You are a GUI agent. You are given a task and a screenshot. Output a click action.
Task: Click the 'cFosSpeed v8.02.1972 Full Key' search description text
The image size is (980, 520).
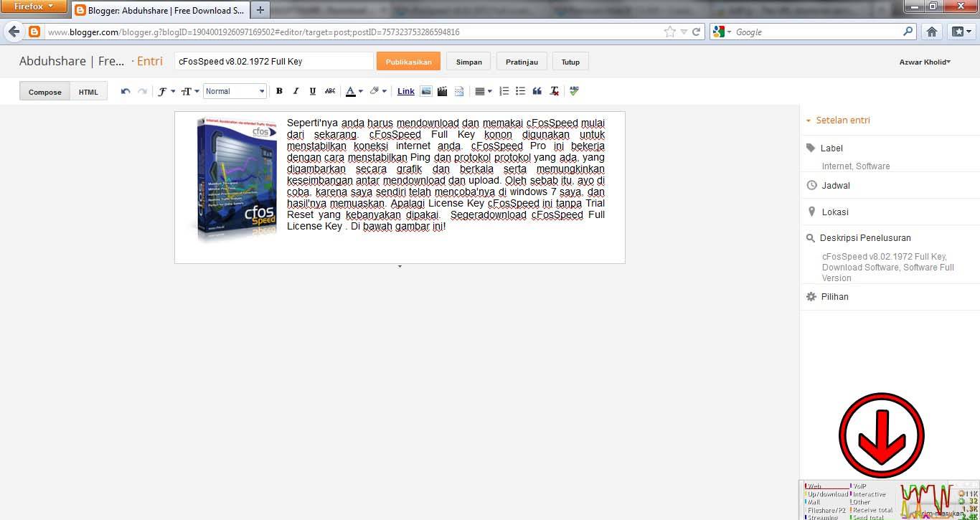(885, 256)
